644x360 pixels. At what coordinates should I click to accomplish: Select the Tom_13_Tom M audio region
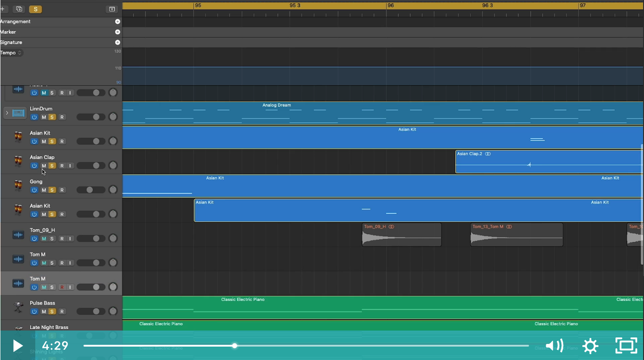pos(517,234)
